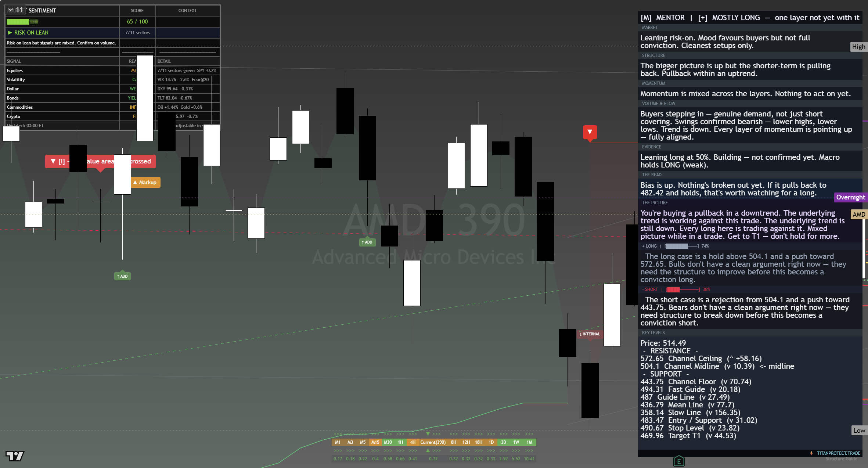Click the Oil +1.44% Gold detail cell
The height and width of the screenshot is (468, 868).
(188, 107)
